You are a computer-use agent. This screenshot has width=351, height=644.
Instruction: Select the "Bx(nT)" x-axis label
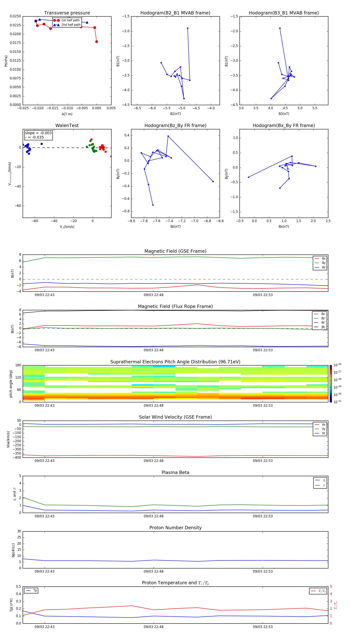(284, 227)
